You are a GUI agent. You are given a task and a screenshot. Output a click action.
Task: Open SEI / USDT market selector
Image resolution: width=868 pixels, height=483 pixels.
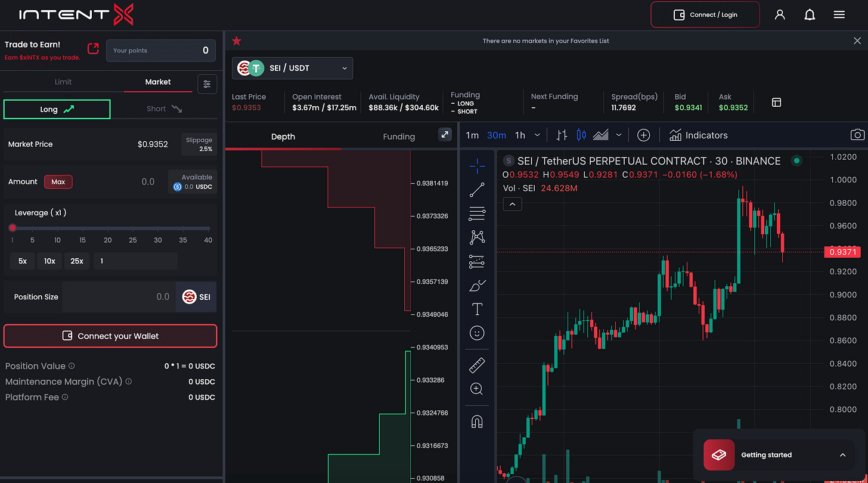click(x=292, y=68)
